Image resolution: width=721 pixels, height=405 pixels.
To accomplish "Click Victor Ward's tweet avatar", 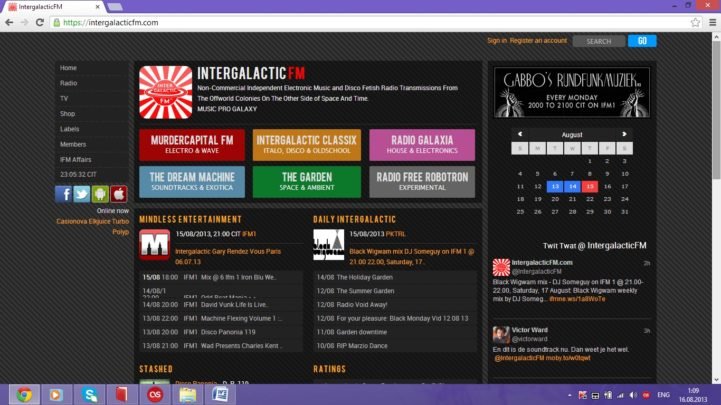I will [x=501, y=335].
